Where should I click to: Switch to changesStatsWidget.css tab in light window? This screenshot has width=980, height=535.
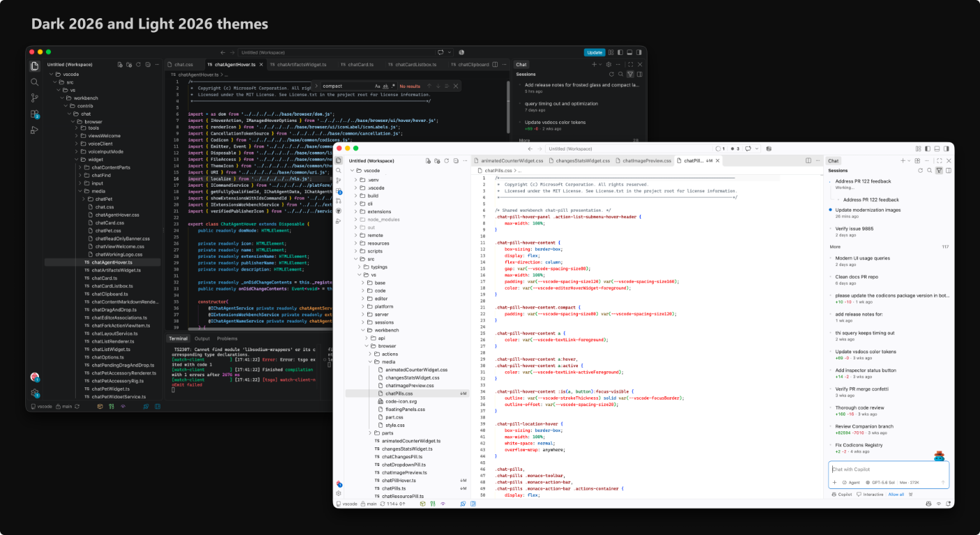pos(579,160)
